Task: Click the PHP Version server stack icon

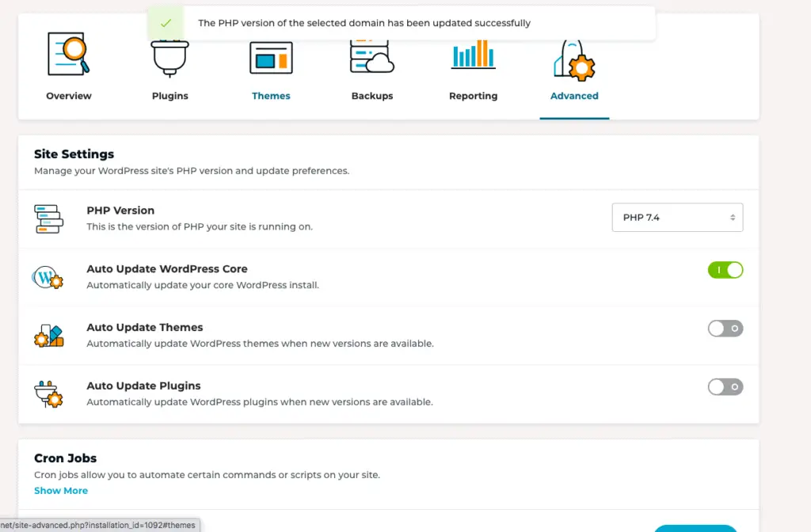Action: (48, 218)
